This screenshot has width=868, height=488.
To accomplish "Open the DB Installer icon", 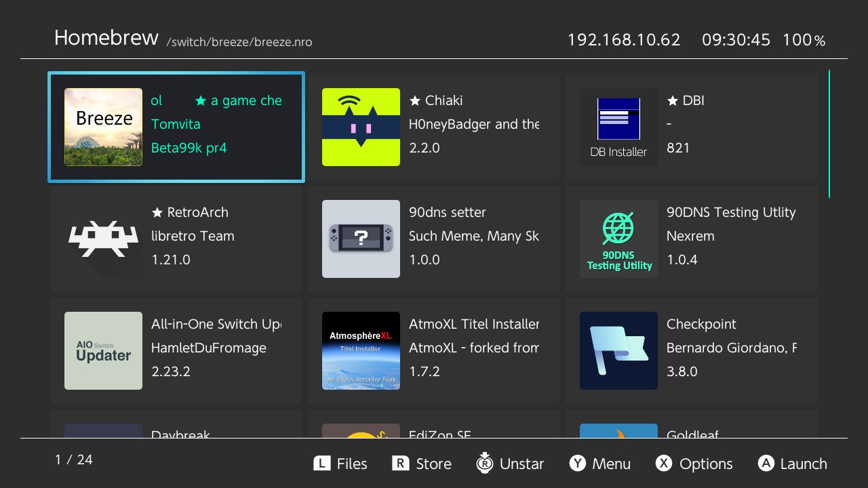I will (x=618, y=127).
